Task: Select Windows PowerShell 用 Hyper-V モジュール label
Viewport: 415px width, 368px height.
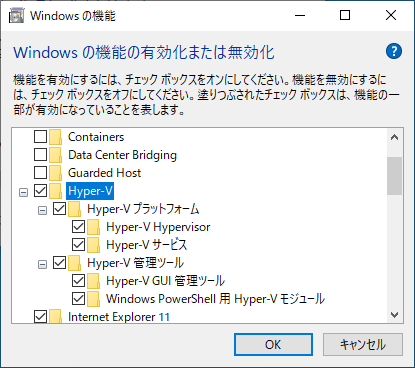Action: pos(215,299)
